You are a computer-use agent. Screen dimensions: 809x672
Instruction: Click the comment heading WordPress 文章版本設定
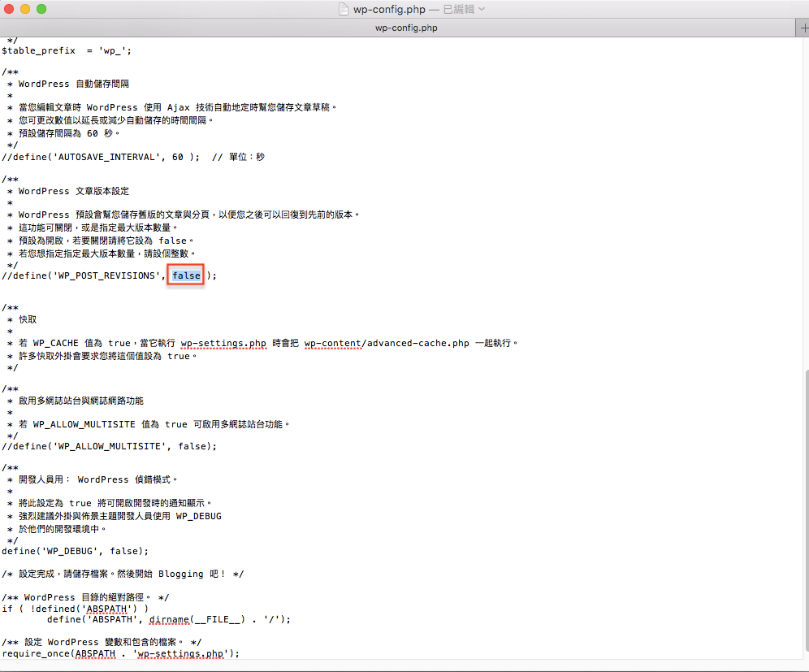pyautogui.click(x=74, y=191)
